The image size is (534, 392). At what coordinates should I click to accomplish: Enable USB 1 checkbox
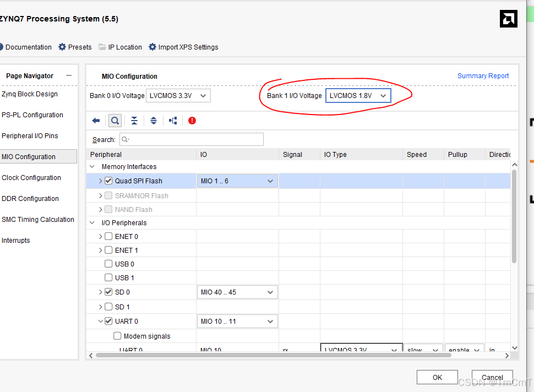pos(108,277)
